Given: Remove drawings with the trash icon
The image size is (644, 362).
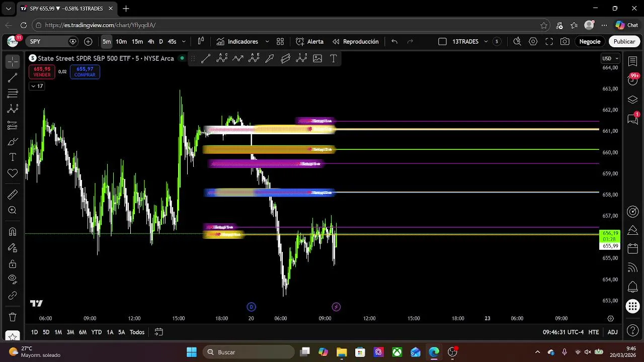Looking at the screenshot, I should coord(13,317).
